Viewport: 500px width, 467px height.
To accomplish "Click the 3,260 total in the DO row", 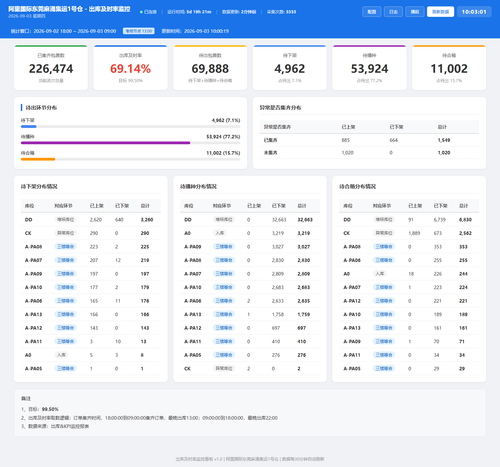I will pos(147,220).
